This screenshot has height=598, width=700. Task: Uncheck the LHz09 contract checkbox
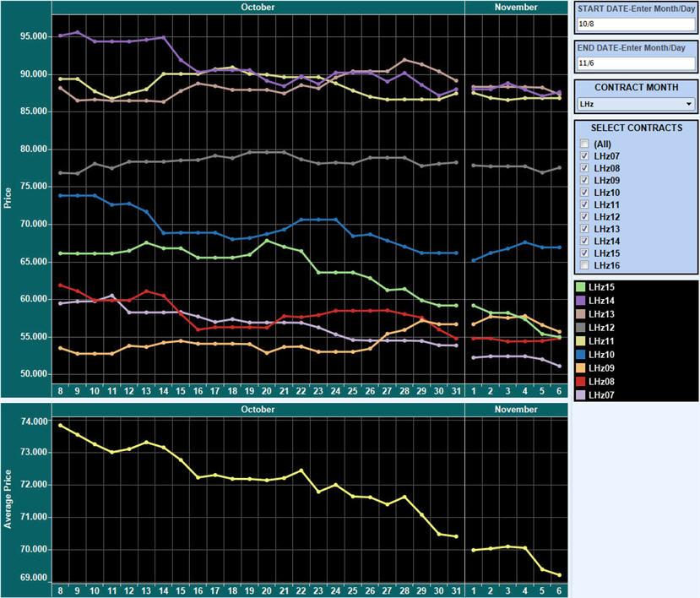point(584,180)
